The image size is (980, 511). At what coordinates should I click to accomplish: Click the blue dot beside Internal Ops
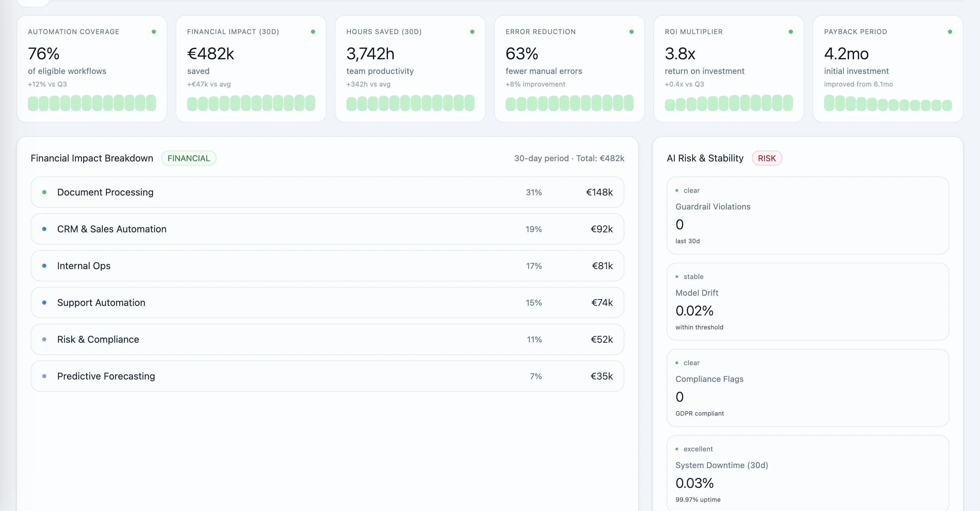[x=44, y=266]
